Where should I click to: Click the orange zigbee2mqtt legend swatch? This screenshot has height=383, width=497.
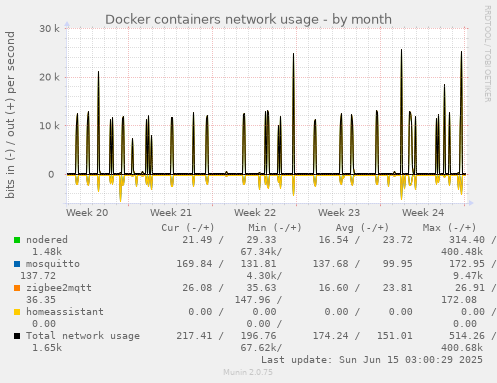tap(17, 288)
